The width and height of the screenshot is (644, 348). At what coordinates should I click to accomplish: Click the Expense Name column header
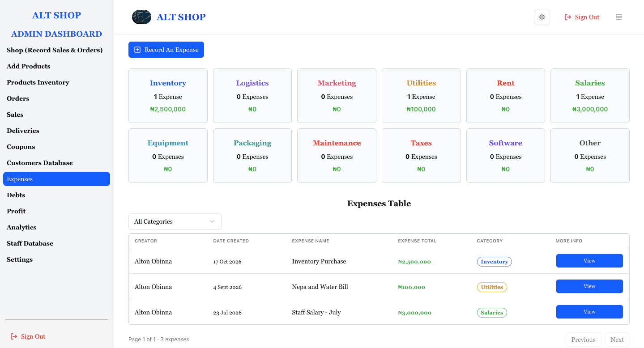point(311,241)
